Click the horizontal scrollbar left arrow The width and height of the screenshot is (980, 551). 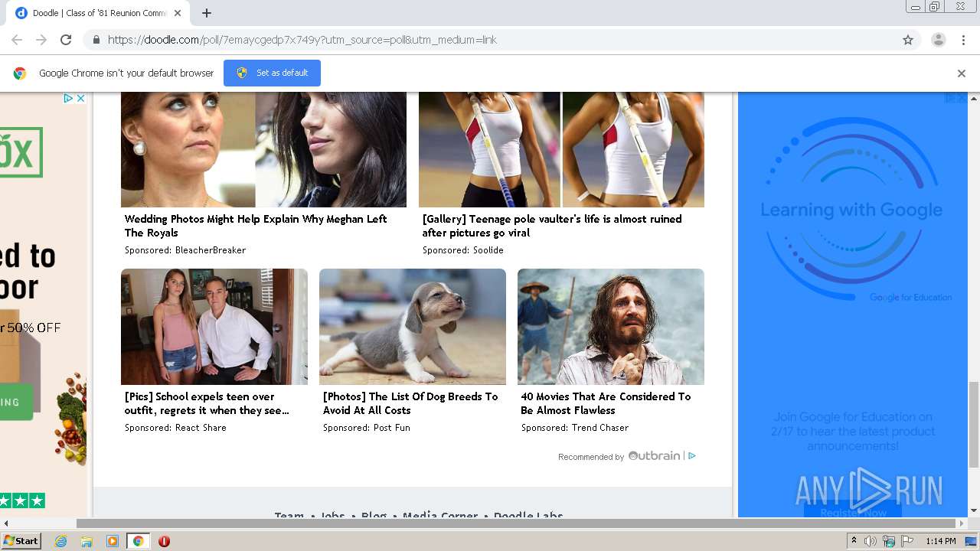pyautogui.click(x=5, y=523)
